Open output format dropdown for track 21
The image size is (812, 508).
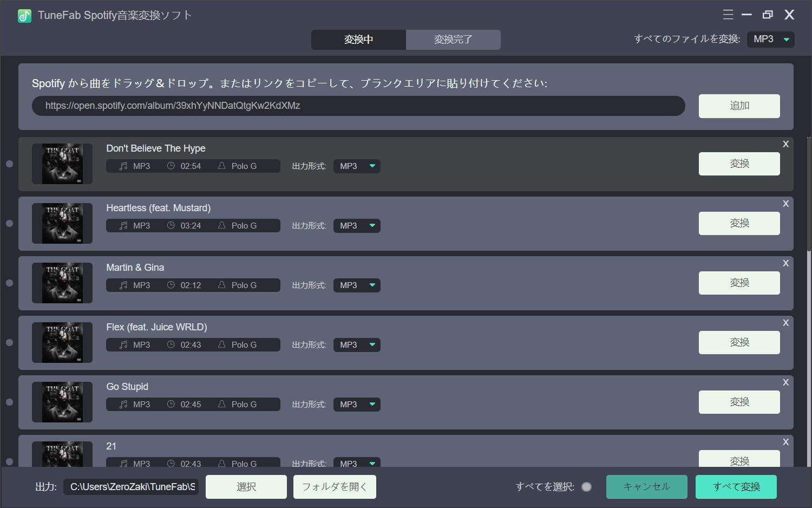357,463
